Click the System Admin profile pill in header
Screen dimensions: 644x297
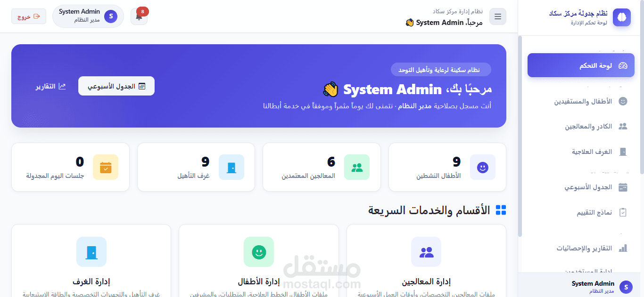(88, 16)
